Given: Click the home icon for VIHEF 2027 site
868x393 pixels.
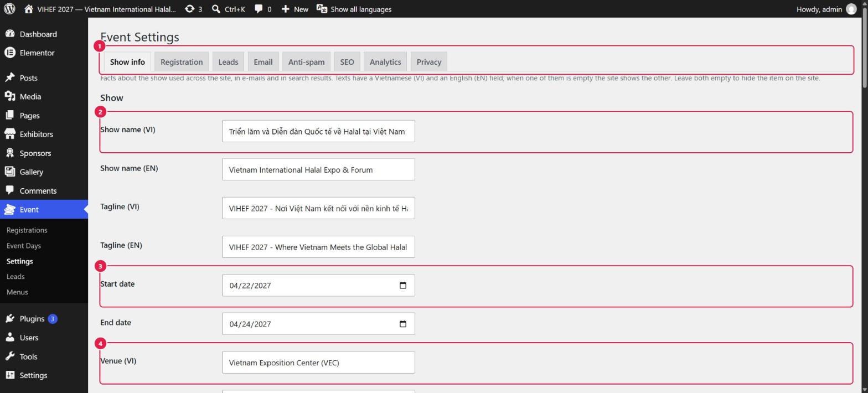Looking at the screenshot, I should (x=29, y=9).
